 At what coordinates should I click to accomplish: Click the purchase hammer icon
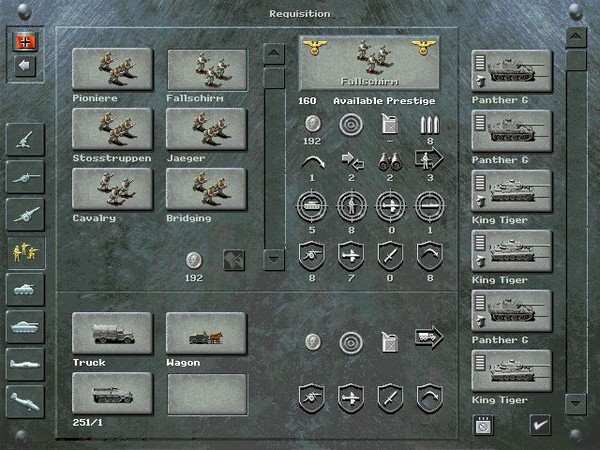click(x=234, y=259)
